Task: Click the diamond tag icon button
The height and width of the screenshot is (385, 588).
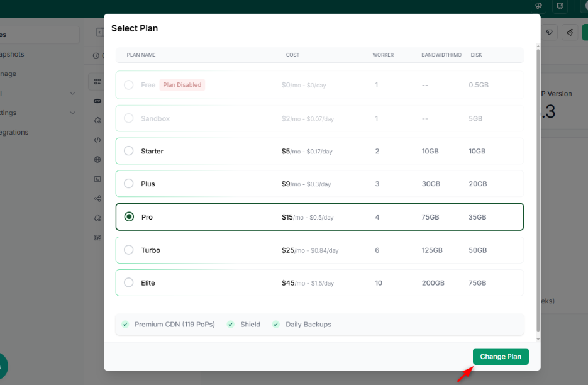Action: click(550, 32)
